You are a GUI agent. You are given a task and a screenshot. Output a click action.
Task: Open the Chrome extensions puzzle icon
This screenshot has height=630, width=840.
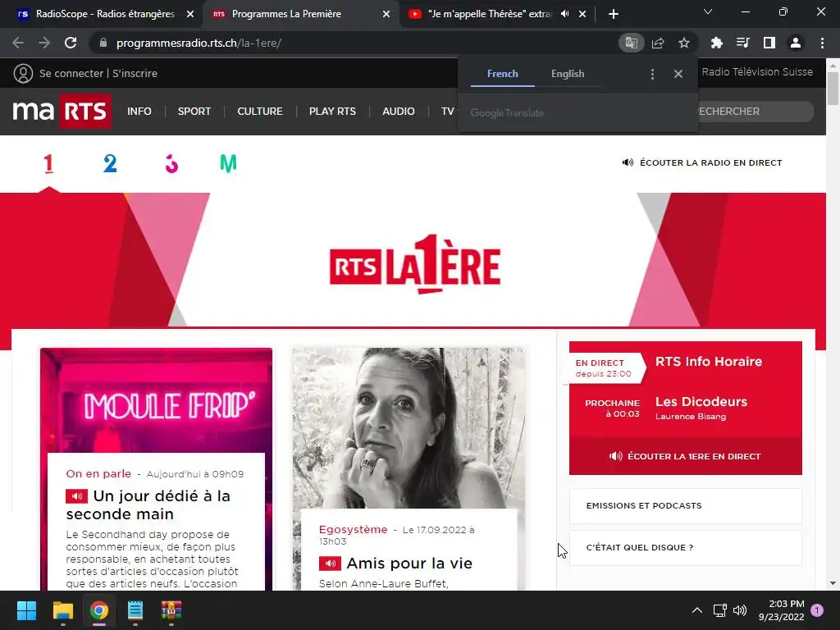pos(716,43)
